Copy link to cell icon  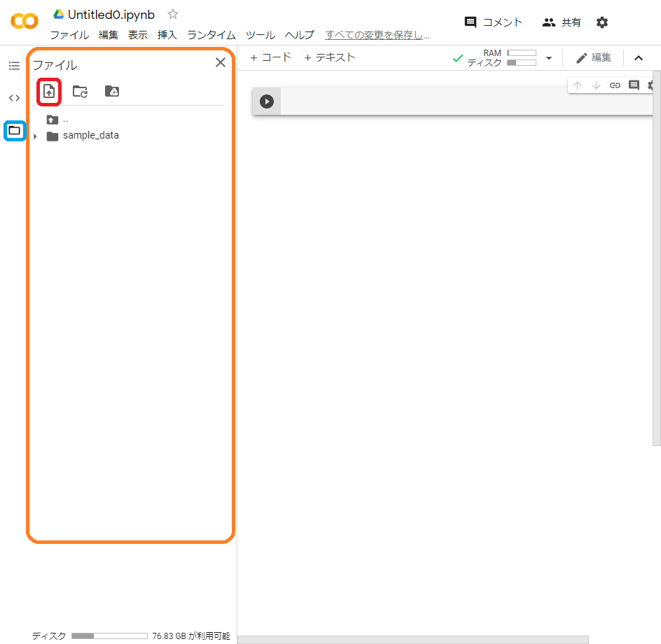(x=615, y=85)
